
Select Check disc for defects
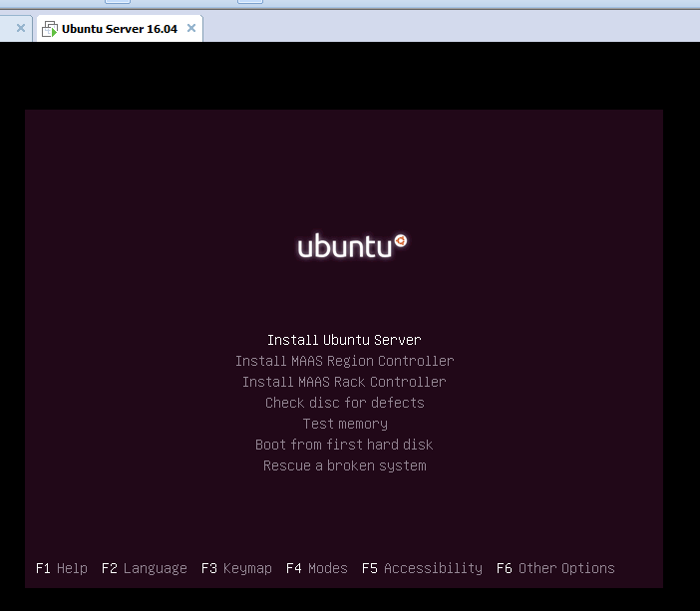[x=345, y=403]
